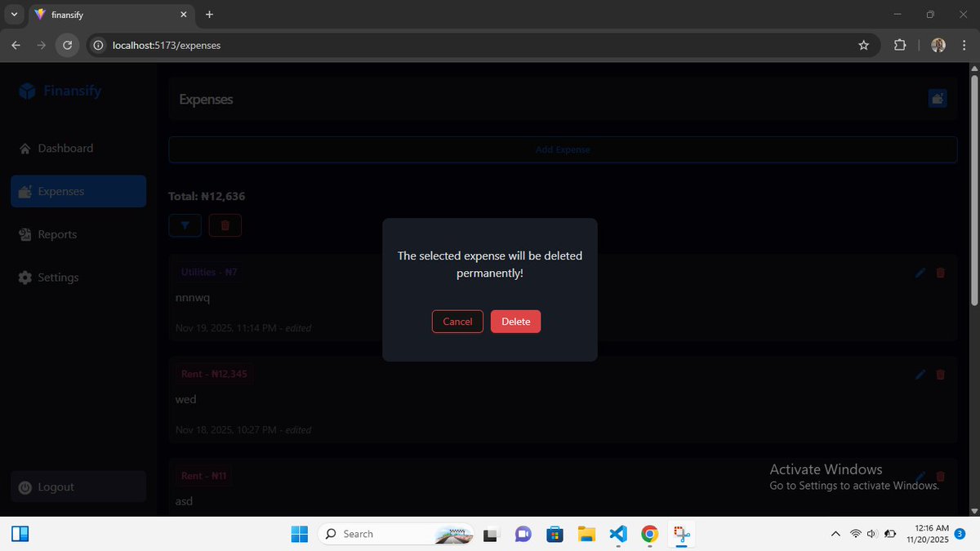Bookmark this page with the star icon
Image resolution: width=980 pixels, height=551 pixels.
click(x=863, y=46)
